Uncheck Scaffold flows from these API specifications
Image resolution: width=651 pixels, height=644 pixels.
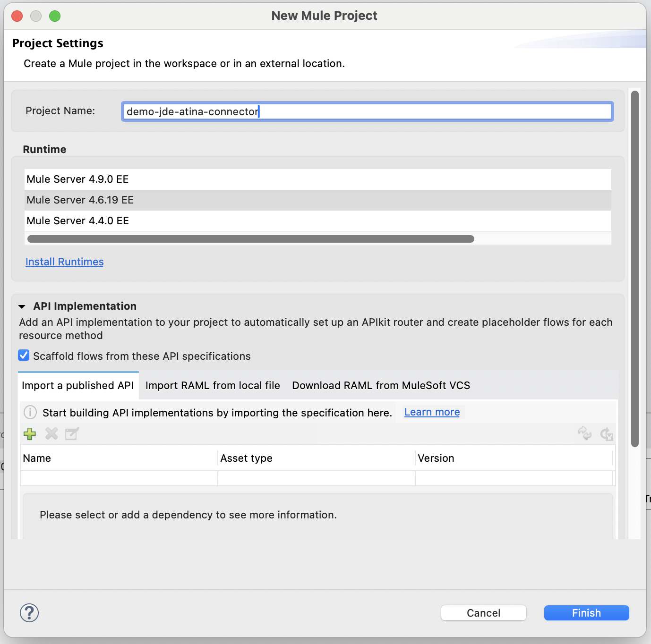24,356
